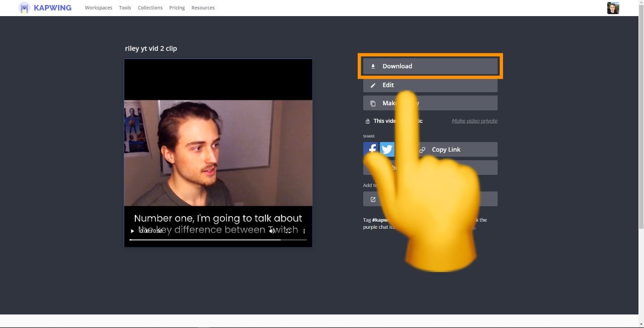Open video player three-dot options menu
The image size is (644, 328).
coord(304,231)
